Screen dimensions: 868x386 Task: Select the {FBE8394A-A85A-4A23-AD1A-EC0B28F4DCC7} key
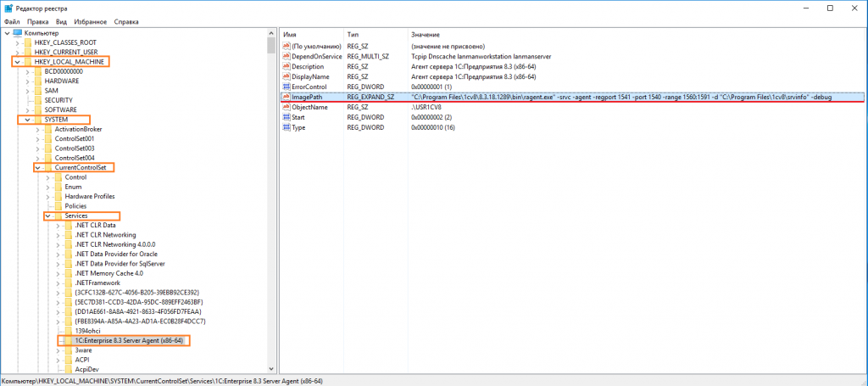click(x=139, y=322)
